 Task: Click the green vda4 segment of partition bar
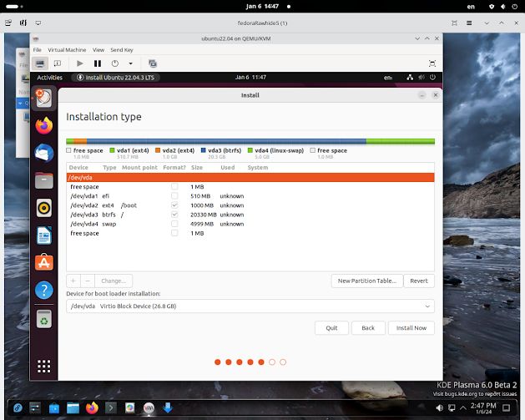click(x=400, y=141)
